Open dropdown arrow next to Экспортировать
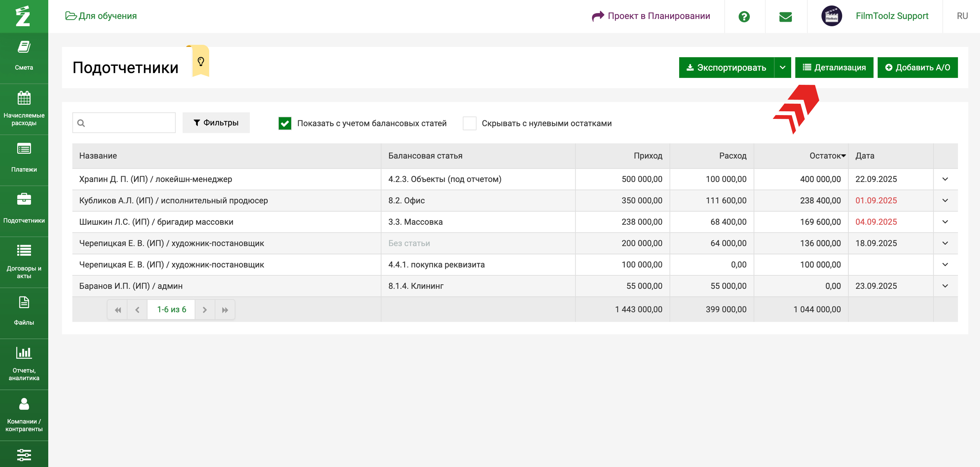This screenshot has width=980, height=467. (x=782, y=68)
